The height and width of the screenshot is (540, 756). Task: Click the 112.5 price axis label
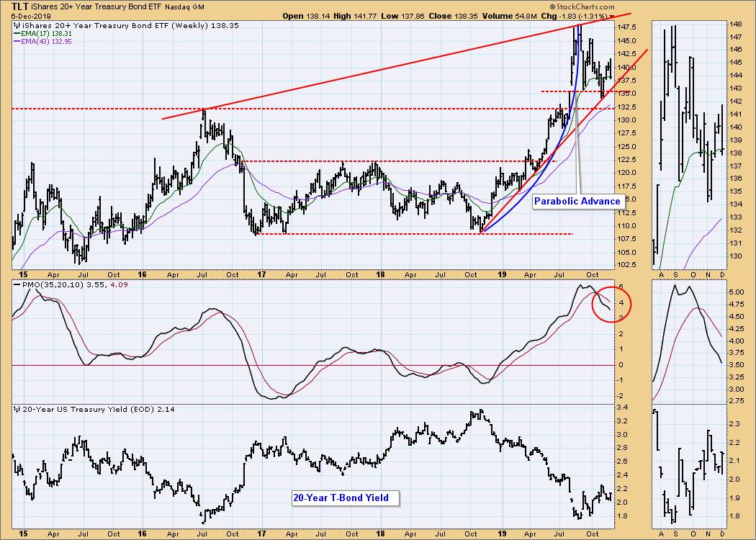click(627, 212)
